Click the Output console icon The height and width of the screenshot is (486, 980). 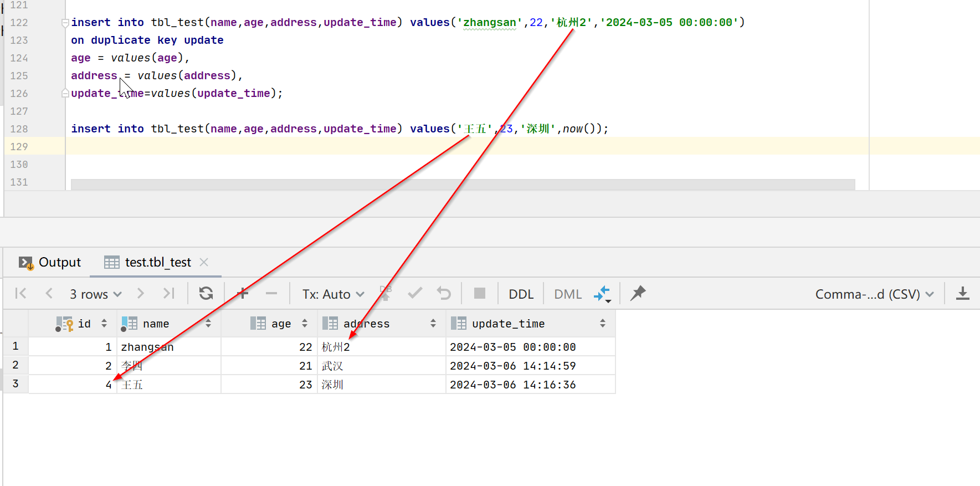tap(26, 263)
